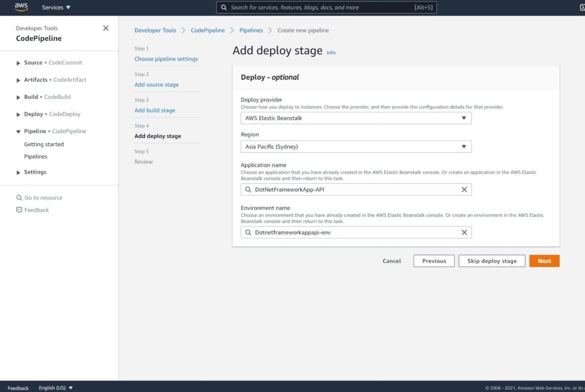Open the English (US) language dropdown

55,387
